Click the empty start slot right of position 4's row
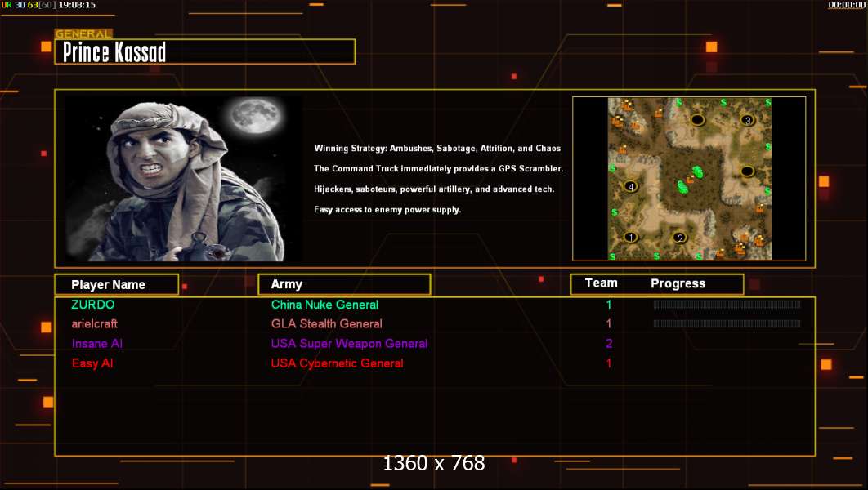Image resolution: width=868 pixels, height=490 pixels. [747, 171]
